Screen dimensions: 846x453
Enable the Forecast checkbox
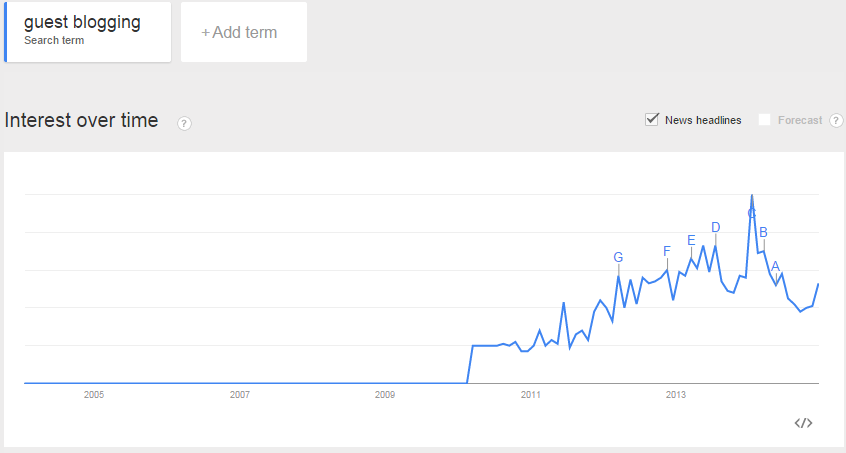(x=764, y=120)
